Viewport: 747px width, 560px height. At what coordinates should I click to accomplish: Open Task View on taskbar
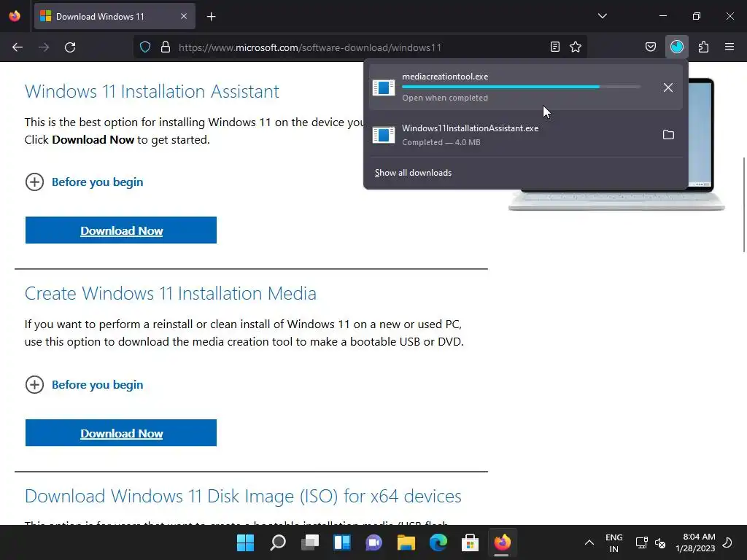(x=310, y=542)
